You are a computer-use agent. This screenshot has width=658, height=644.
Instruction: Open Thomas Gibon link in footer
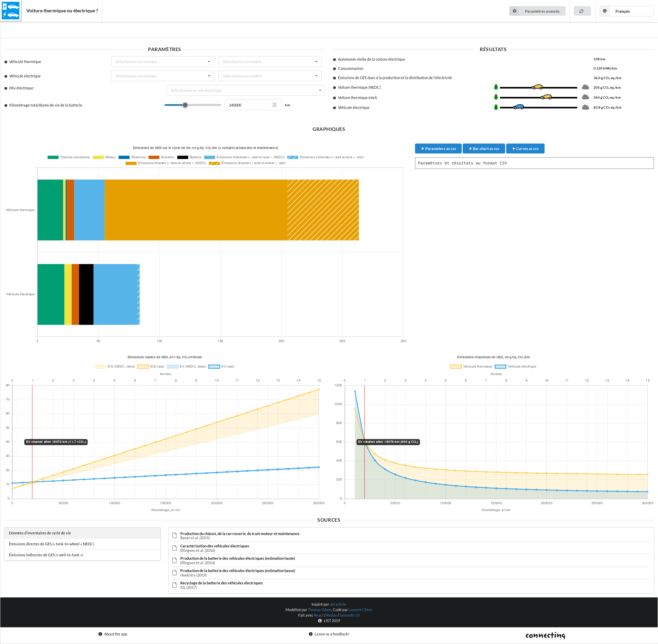(x=319, y=610)
